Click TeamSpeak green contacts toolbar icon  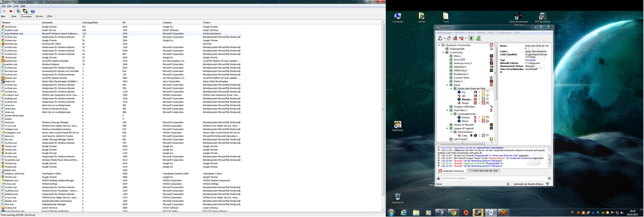(479, 38)
